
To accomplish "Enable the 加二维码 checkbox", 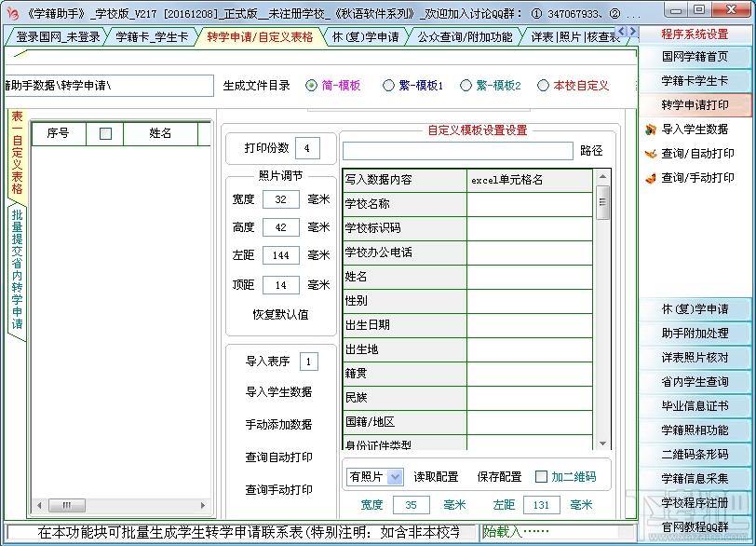I will click(542, 476).
